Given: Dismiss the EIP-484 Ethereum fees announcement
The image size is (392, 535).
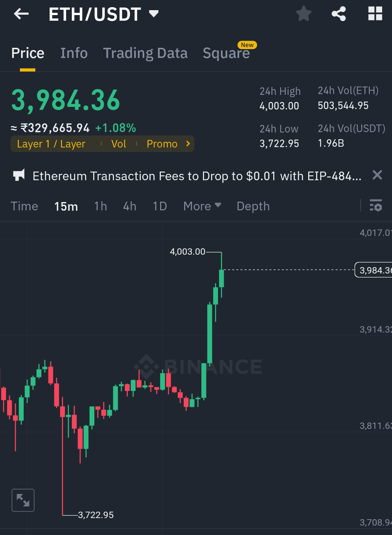Looking at the screenshot, I should click(377, 175).
